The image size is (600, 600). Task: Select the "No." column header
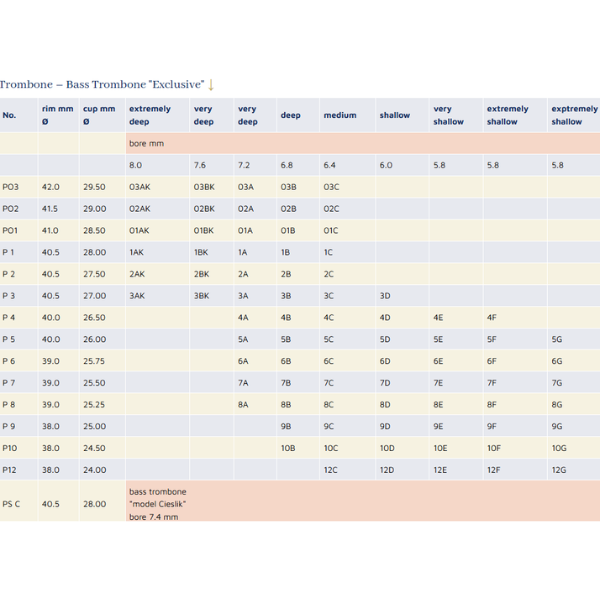pos(10,115)
